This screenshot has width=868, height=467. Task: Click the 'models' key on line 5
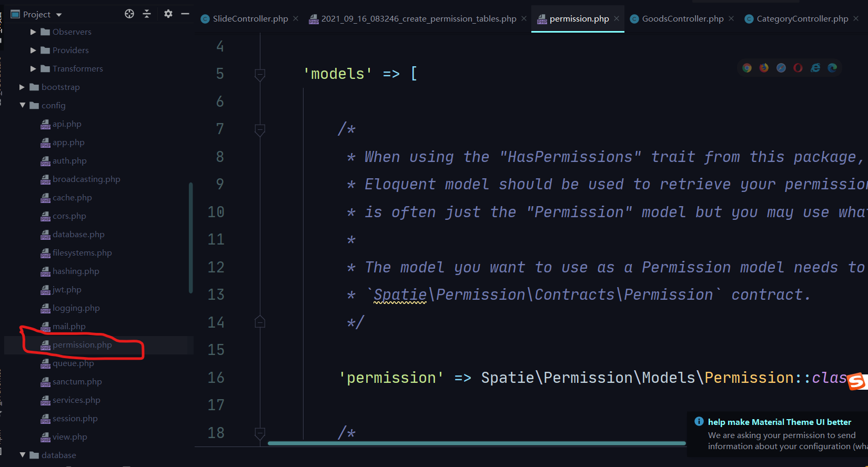(x=338, y=74)
